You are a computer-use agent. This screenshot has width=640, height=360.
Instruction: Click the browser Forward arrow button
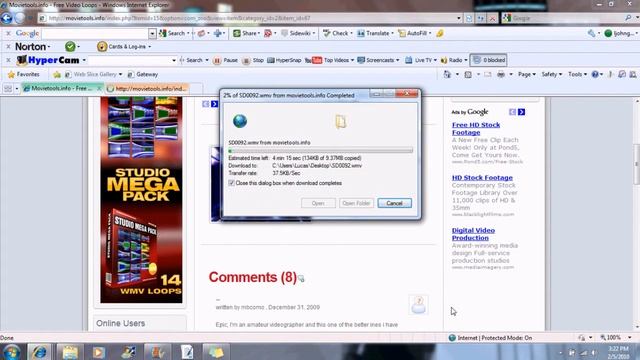(20, 18)
